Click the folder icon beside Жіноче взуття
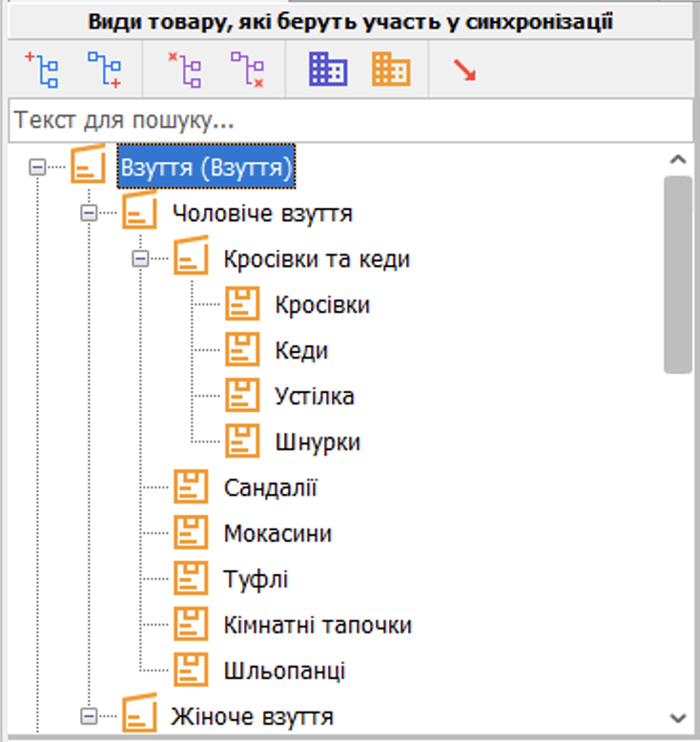 tap(139, 713)
